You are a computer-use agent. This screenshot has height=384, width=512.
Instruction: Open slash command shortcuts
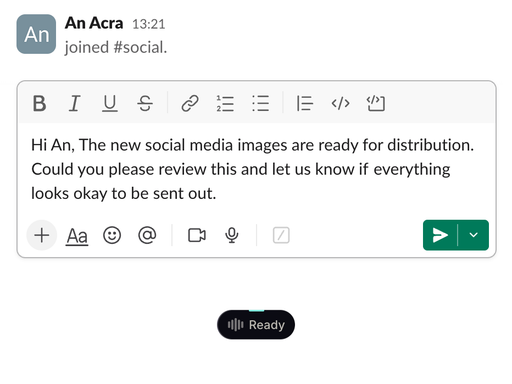click(281, 235)
